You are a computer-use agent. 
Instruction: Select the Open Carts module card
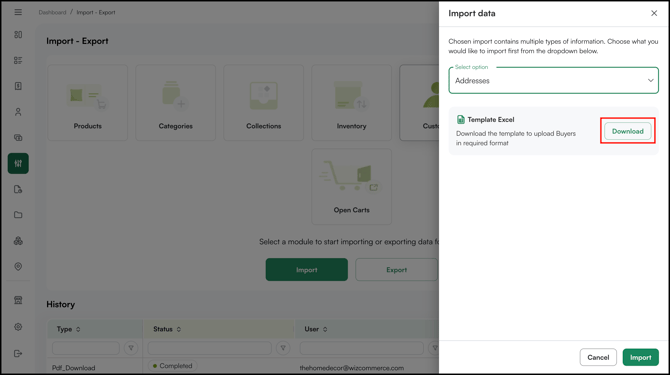[351, 186]
